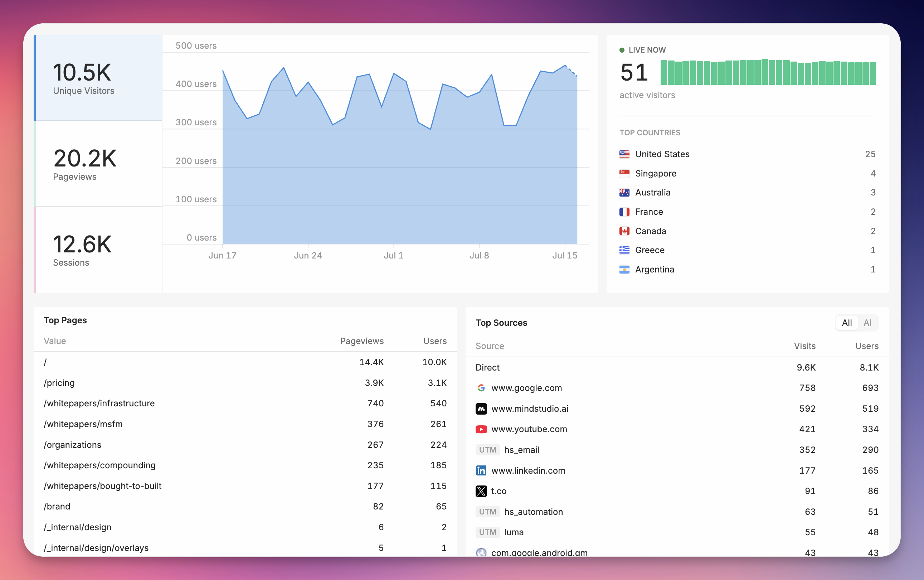Open the /whitepapers/compounding row

click(x=245, y=465)
